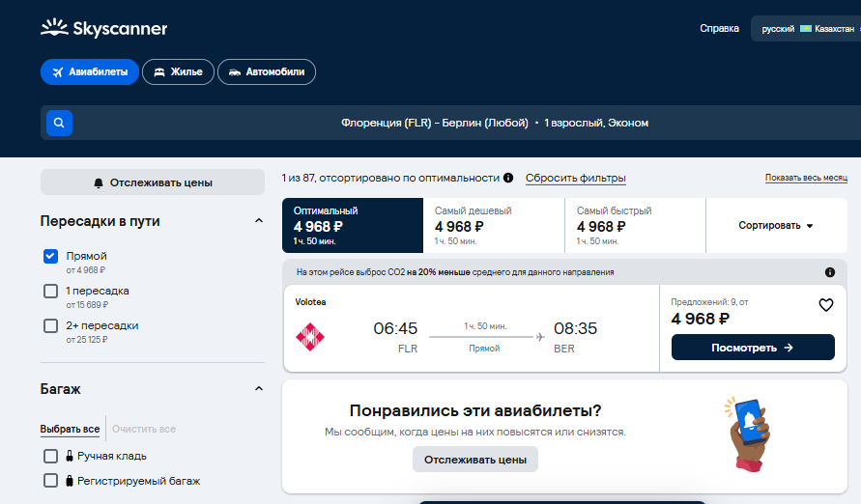The image size is (861, 504).
Task: Click Отслеживать цены button in promo card
Action: click(x=475, y=460)
